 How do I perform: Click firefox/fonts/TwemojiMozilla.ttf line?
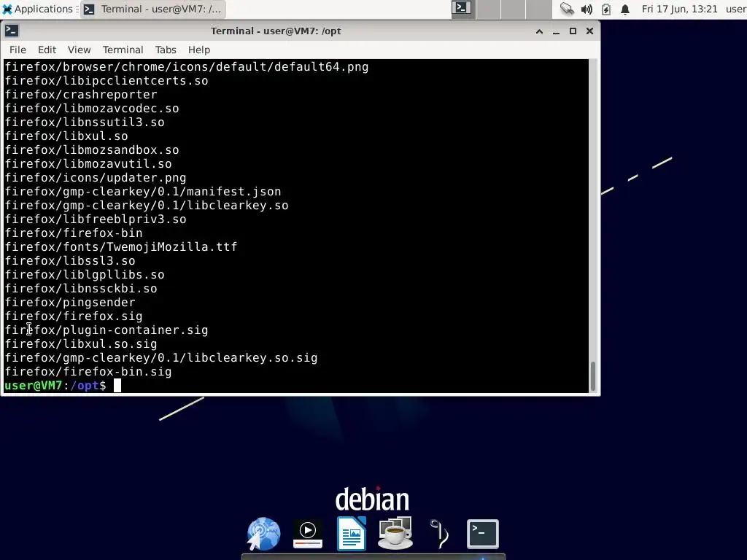click(121, 247)
